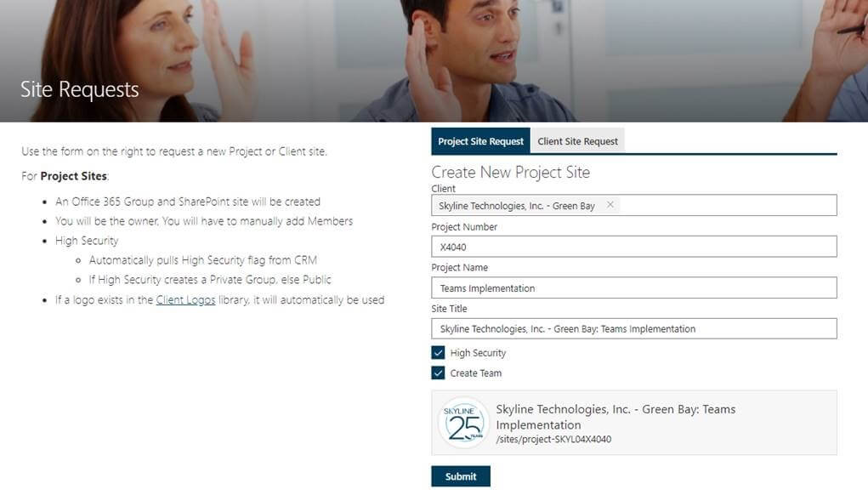
Task: Click the High Security label text
Action: tap(478, 353)
